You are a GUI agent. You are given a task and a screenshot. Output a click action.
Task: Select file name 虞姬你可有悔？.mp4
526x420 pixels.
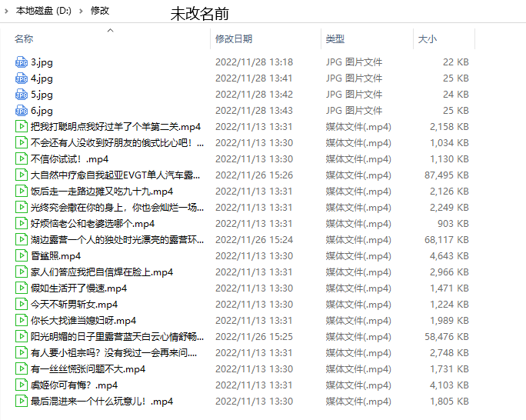pos(74,385)
